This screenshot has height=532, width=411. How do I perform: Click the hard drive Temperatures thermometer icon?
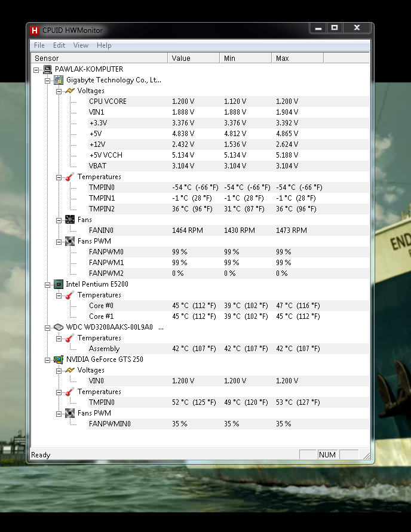coord(69,339)
